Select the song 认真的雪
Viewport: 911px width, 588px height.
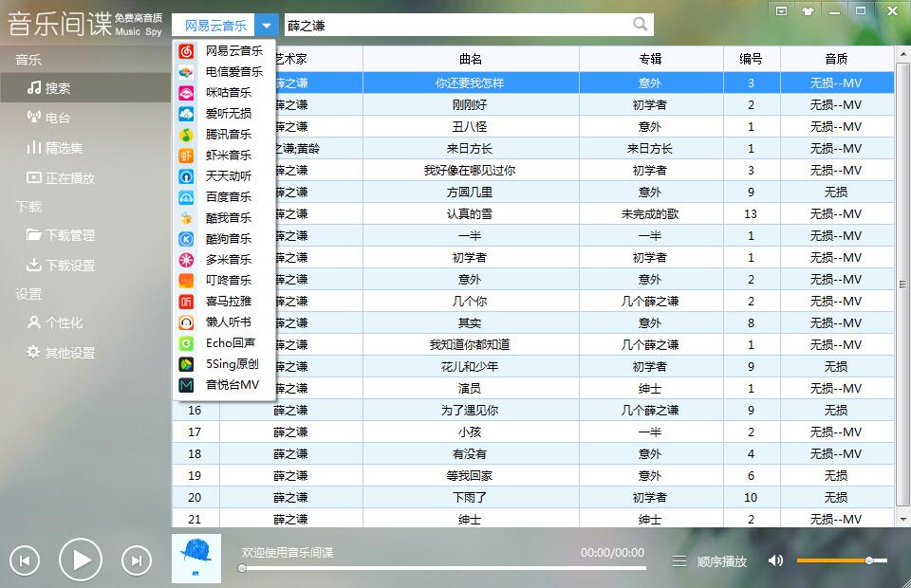coord(470,214)
